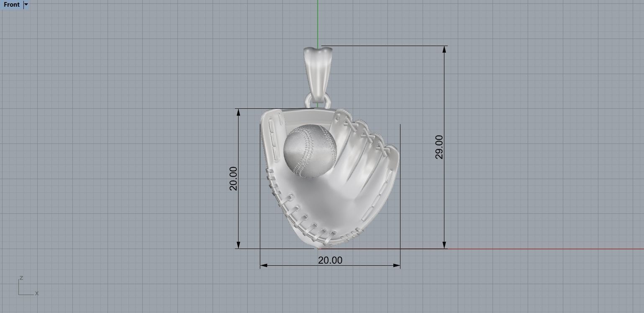644x313 pixels.
Task: Click the jump ring below the bail
Action: click(317, 101)
